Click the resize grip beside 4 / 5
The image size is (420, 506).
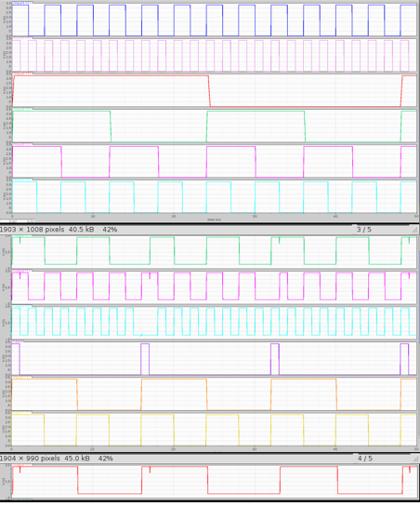click(415, 459)
